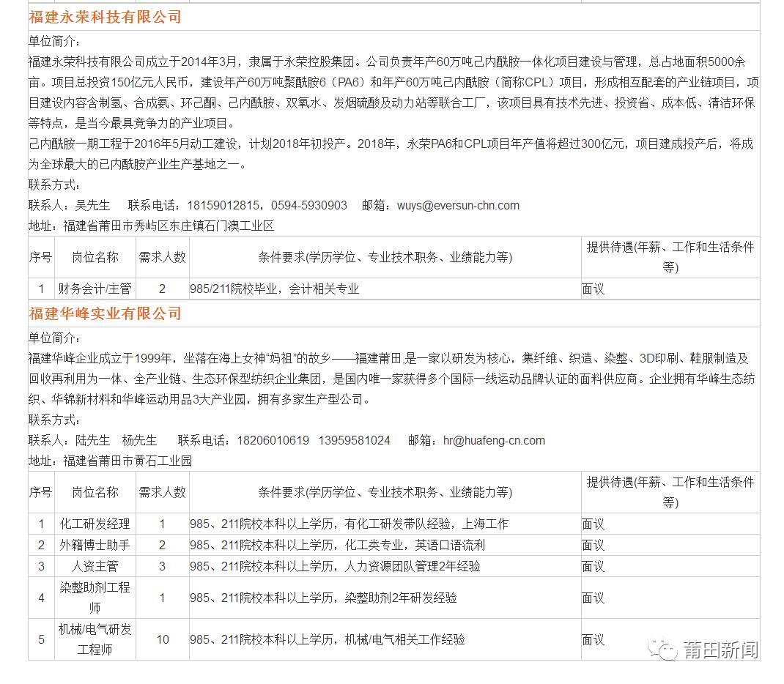
Task: Click the 化工研发经理 position cell
Action: click(x=95, y=524)
